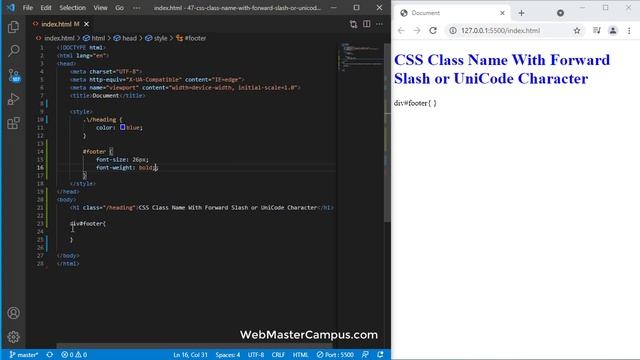Image resolution: width=640 pixels, height=360 pixels.
Task: Click the editor horizontal scrollbar
Action: tap(196, 346)
